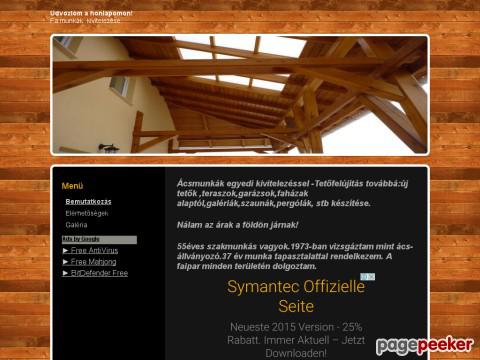
Task: Click the Symantec Offizielle Seite ad headline
Action: (x=296, y=296)
